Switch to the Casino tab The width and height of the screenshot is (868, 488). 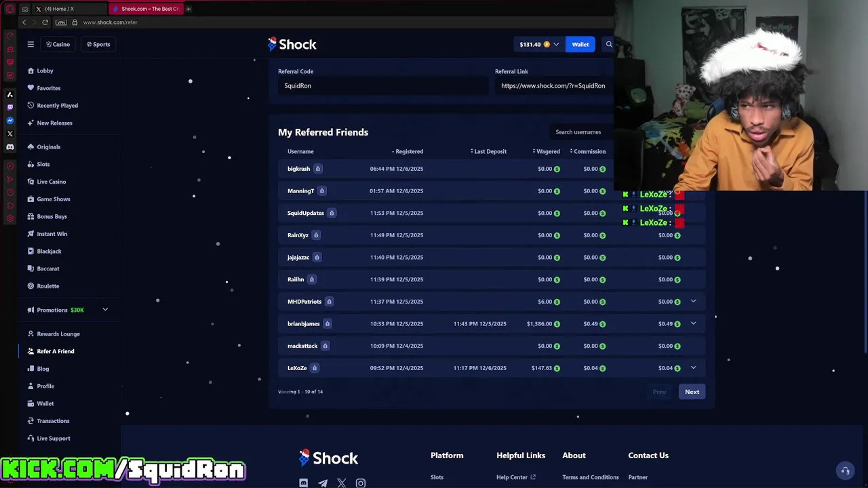pyautogui.click(x=58, y=44)
